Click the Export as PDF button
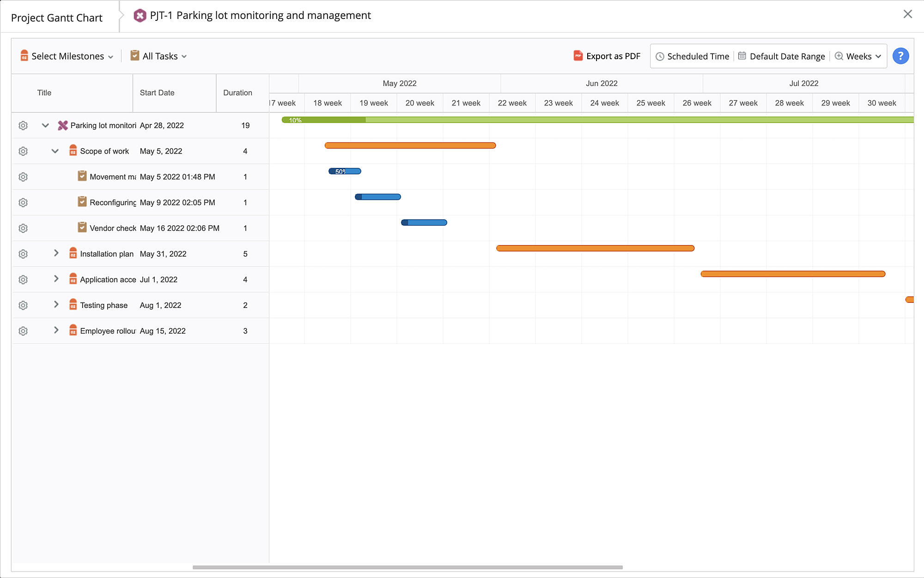924x578 pixels. point(613,56)
